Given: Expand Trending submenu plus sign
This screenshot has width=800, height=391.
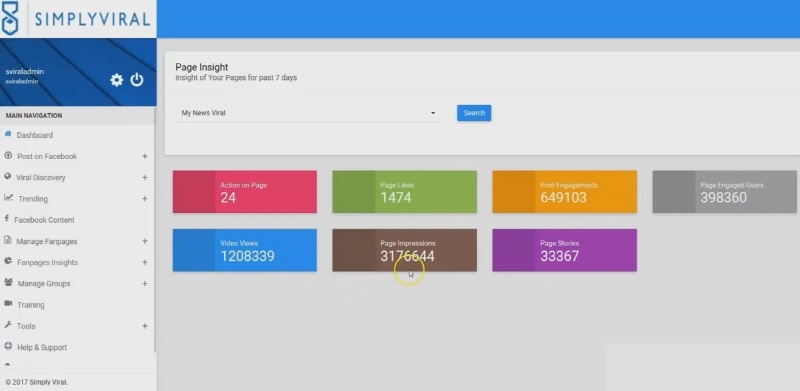Looking at the screenshot, I should click(145, 199).
